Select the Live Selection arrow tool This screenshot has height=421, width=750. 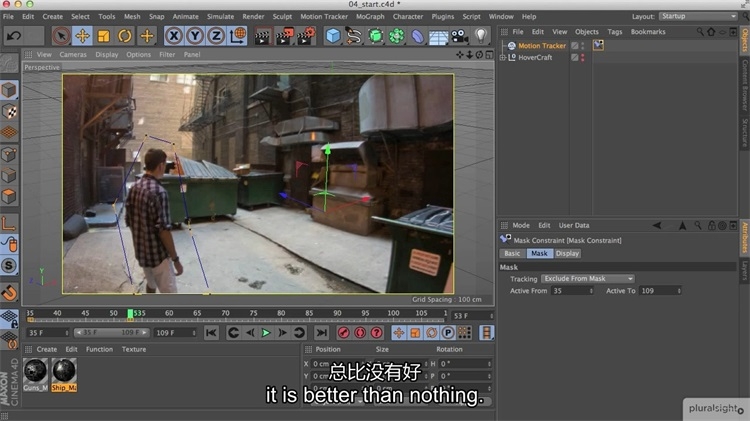pyautogui.click(x=61, y=36)
